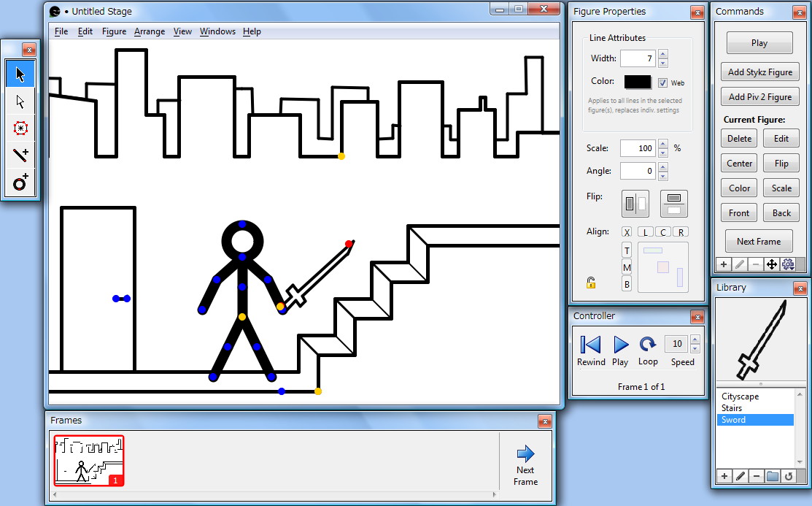Select the add line tool
Image resolution: width=812 pixels, height=506 pixels.
pos(20,155)
